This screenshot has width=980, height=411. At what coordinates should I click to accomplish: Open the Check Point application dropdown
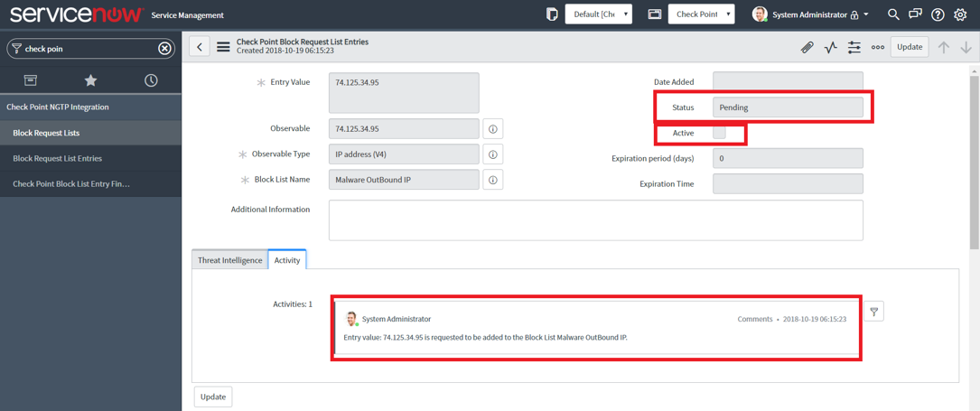coord(701,14)
